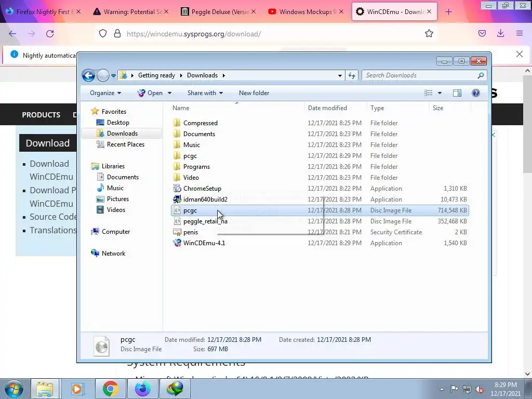Image resolution: width=532 pixels, height=399 pixels.
Task: Select the pcgc folder icon
Action: pos(177,156)
